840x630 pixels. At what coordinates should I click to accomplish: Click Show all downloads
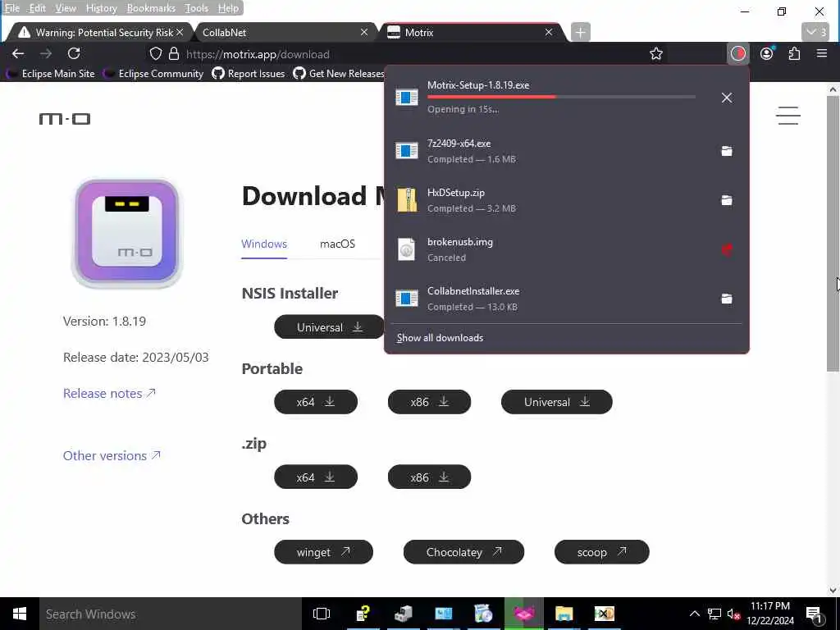(x=440, y=337)
